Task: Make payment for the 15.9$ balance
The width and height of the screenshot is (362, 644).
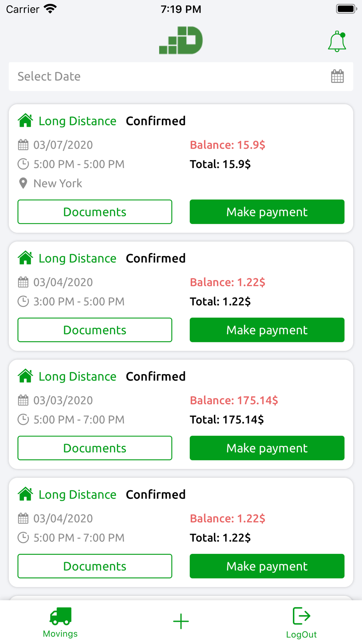Action: [267, 212]
